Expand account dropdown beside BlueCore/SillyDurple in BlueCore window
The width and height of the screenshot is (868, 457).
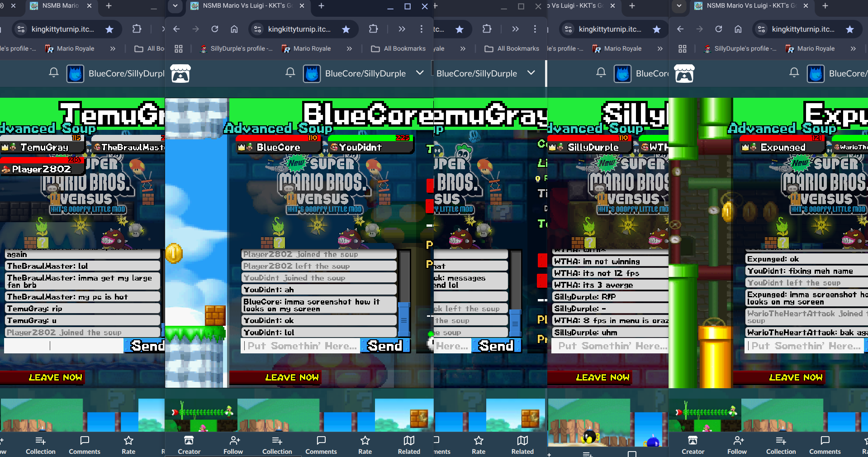(420, 73)
